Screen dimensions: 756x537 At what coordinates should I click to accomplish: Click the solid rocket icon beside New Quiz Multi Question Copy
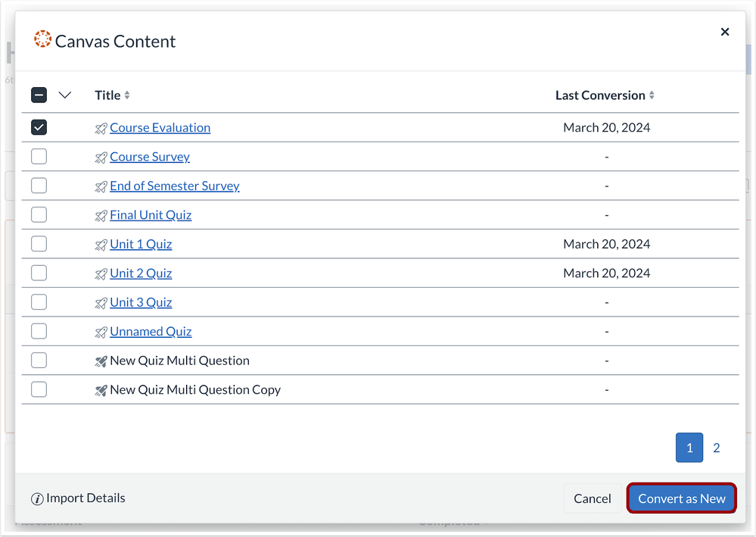click(101, 390)
